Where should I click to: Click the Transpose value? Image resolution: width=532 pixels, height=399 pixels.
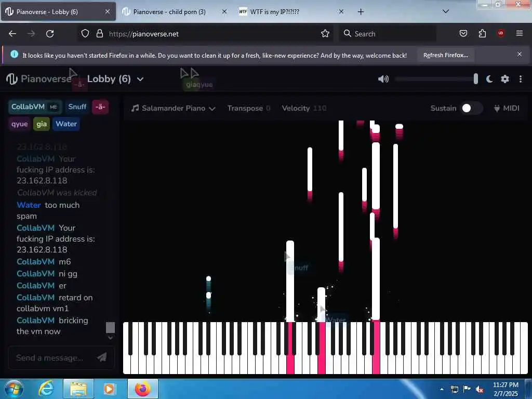(268, 108)
